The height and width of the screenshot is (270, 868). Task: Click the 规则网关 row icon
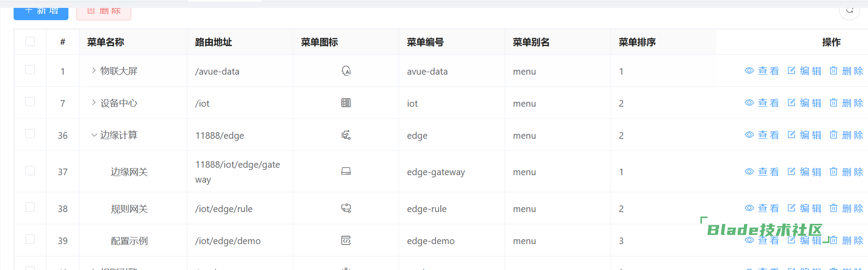tap(346, 209)
